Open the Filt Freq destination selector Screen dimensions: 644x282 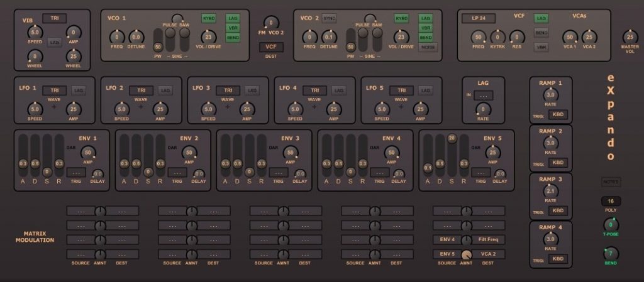(x=488, y=240)
